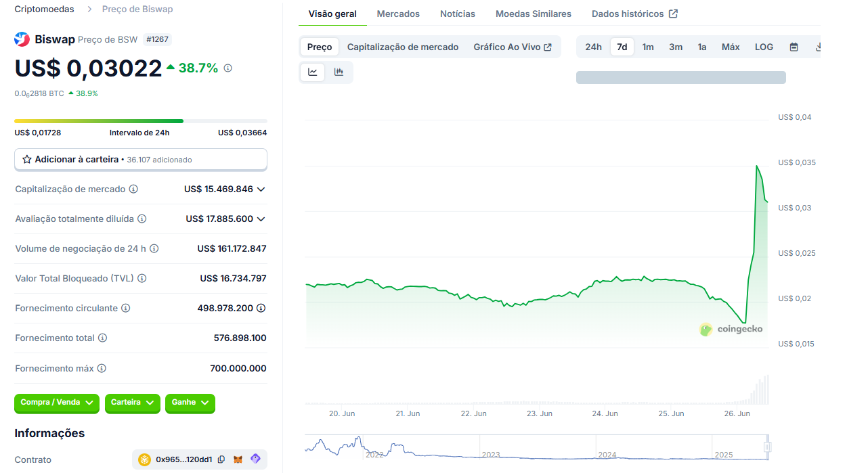Open the Carteira dropdown

click(133, 403)
